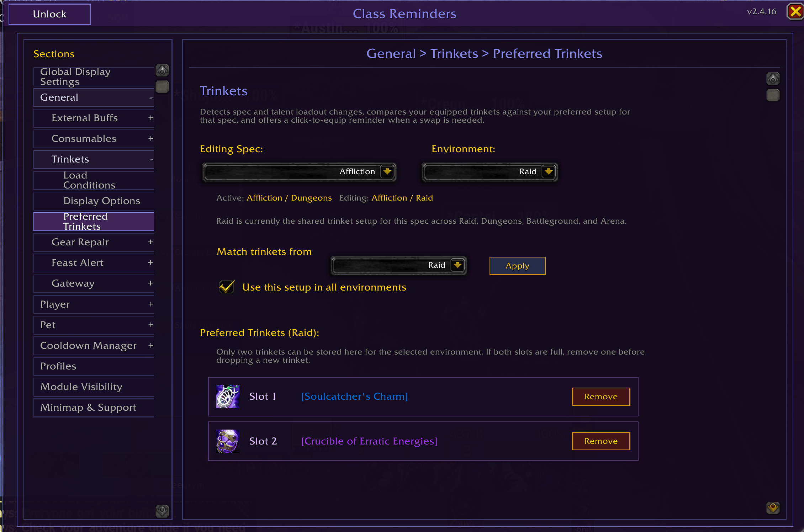Screen dimensions: 804x532
Task: Click the main panel scroll-up arrow
Action: [x=773, y=79]
